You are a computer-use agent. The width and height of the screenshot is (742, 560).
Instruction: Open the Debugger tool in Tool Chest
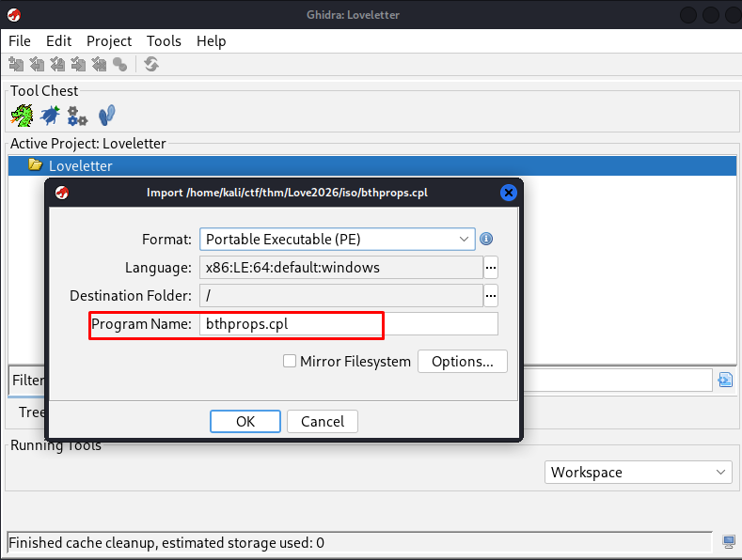click(50, 116)
